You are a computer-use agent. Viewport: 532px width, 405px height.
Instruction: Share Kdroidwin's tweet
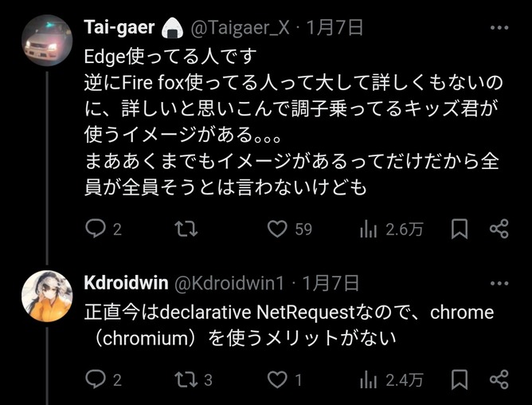tap(499, 379)
